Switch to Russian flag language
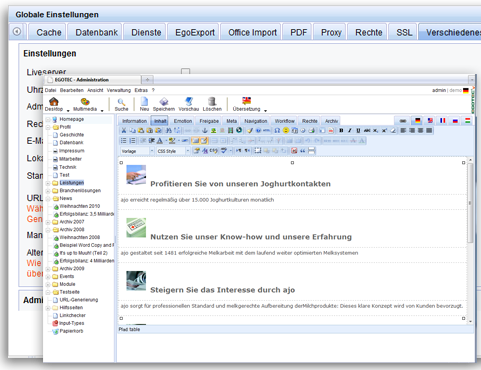This screenshot has width=481, height=370. point(455,121)
